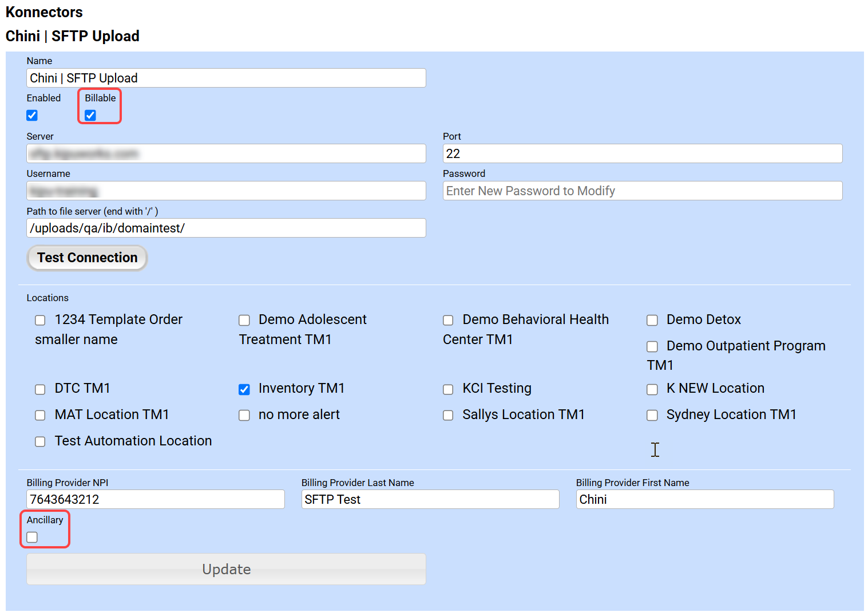Check the DTC TM1 location box
This screenshot has height=616, width=868.
(x=40, y=389)
